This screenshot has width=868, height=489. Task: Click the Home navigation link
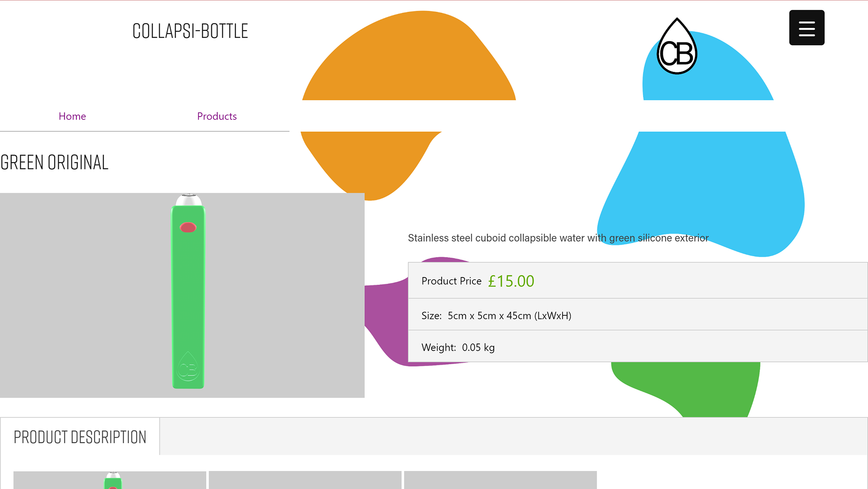point(72,116)
